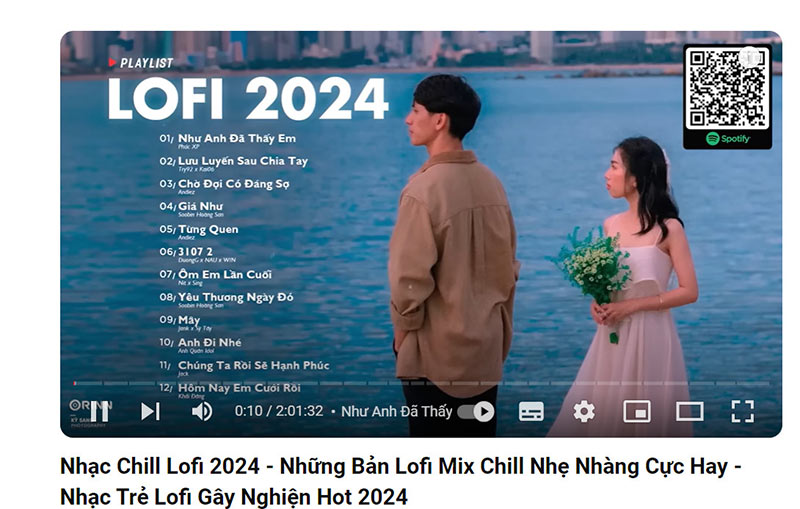The width and height of the screenshot is (800, 509).
Task: Click track 11 Chúng Ta Rồi Sẽ Hạnh Phúc
Action: [x=244, y=366]
